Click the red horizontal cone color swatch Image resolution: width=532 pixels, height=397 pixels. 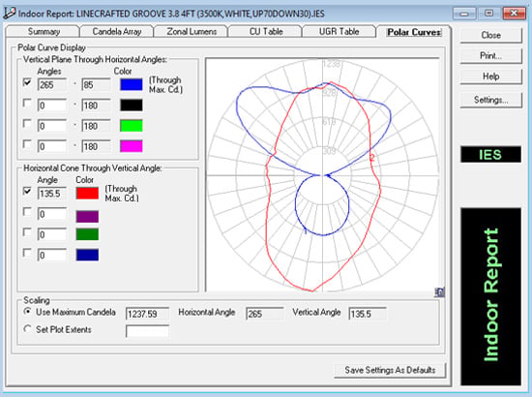tap(87, 194)
